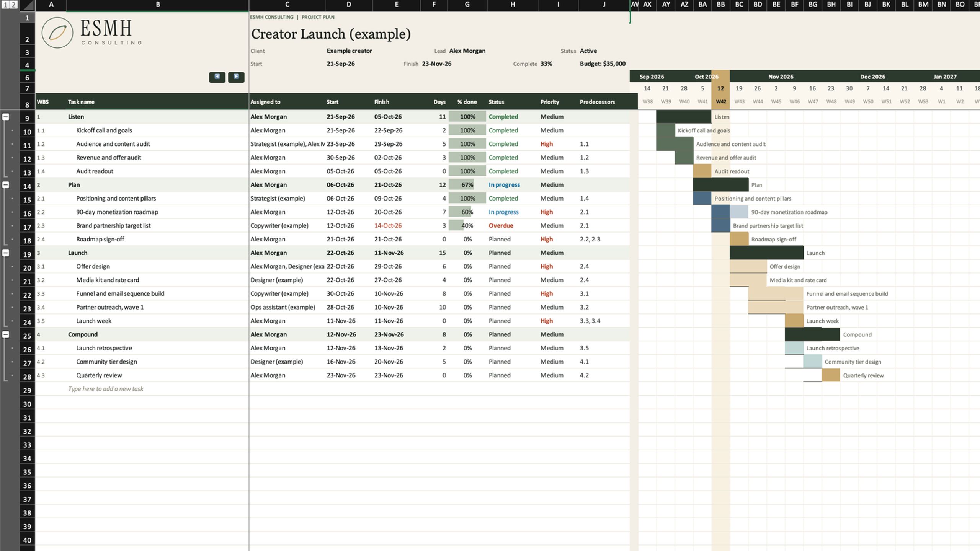This screenshot has width=980, height=551.
Task: Click the Launch summary Gantt bar
Action: coord(766,253)
